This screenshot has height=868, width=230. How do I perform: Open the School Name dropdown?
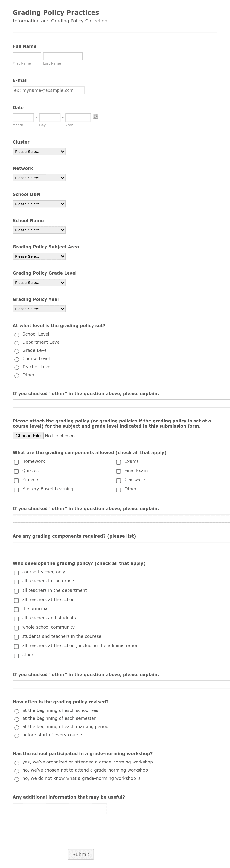[x=39, y=230]
